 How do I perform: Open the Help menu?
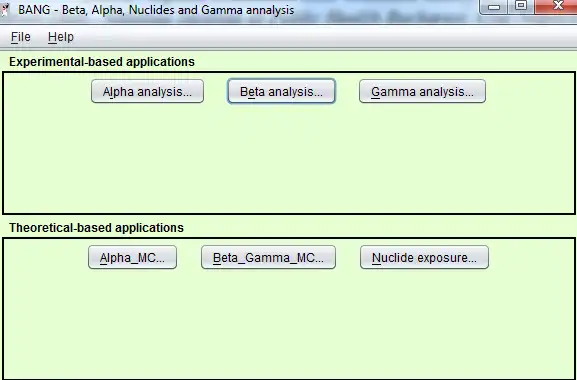point(61,37)
